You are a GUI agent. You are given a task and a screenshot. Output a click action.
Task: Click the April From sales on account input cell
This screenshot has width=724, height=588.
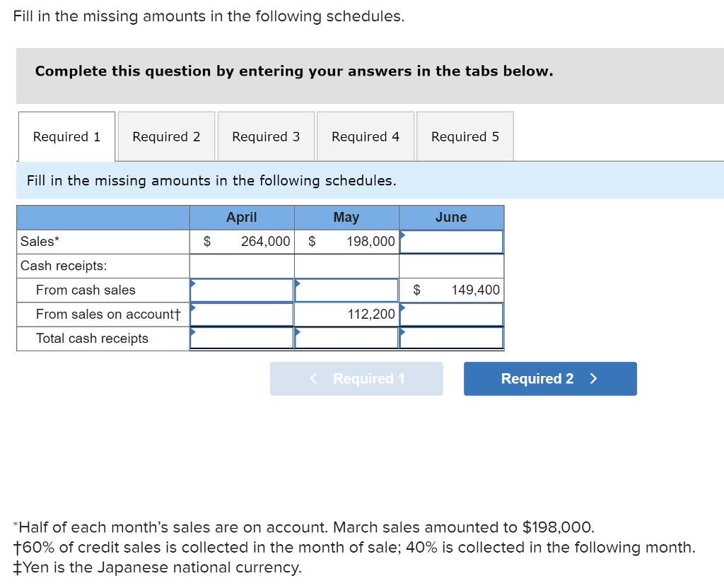(241, 314)
